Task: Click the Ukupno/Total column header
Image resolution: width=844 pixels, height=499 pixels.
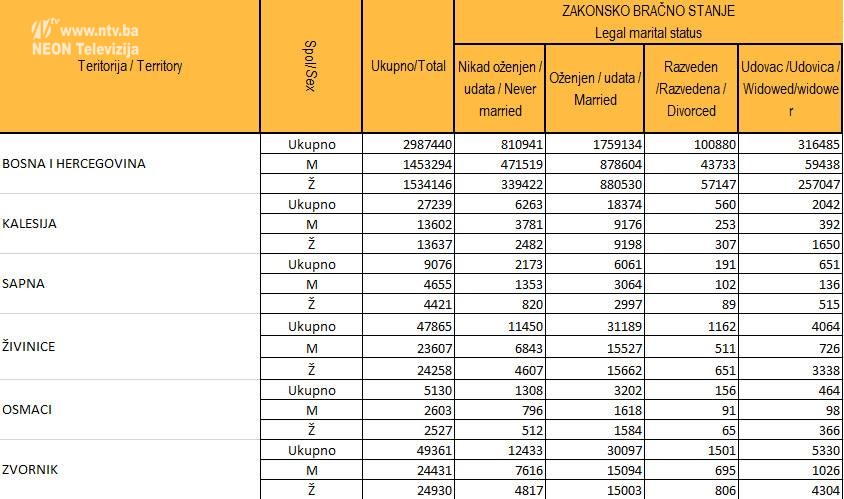Action: (407, 66)
